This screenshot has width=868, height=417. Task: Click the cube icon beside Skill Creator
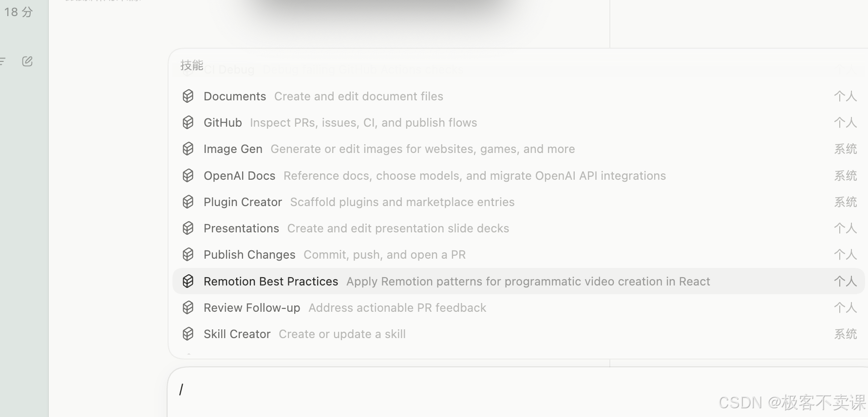[x=188, y=334]
